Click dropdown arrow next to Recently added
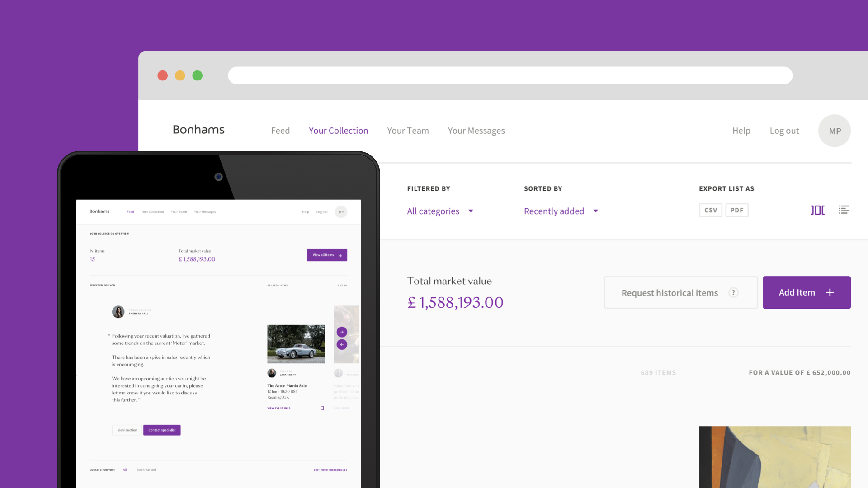 point(596,211)
